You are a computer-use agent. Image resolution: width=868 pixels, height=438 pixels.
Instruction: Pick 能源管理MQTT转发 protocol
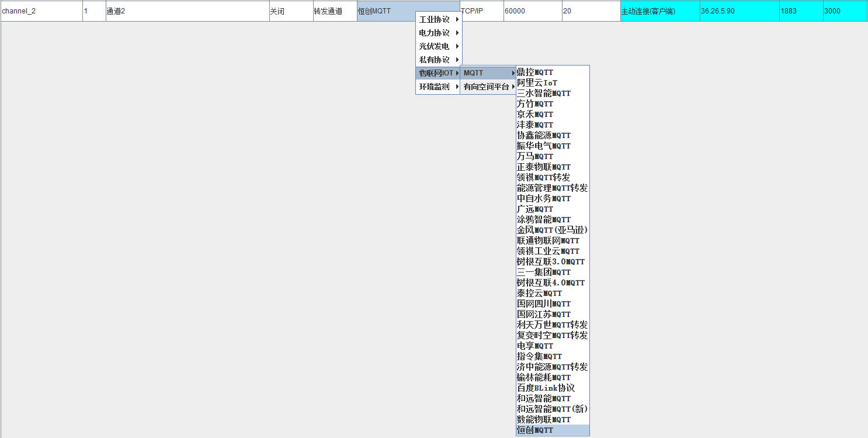click(x=553, y=188)
